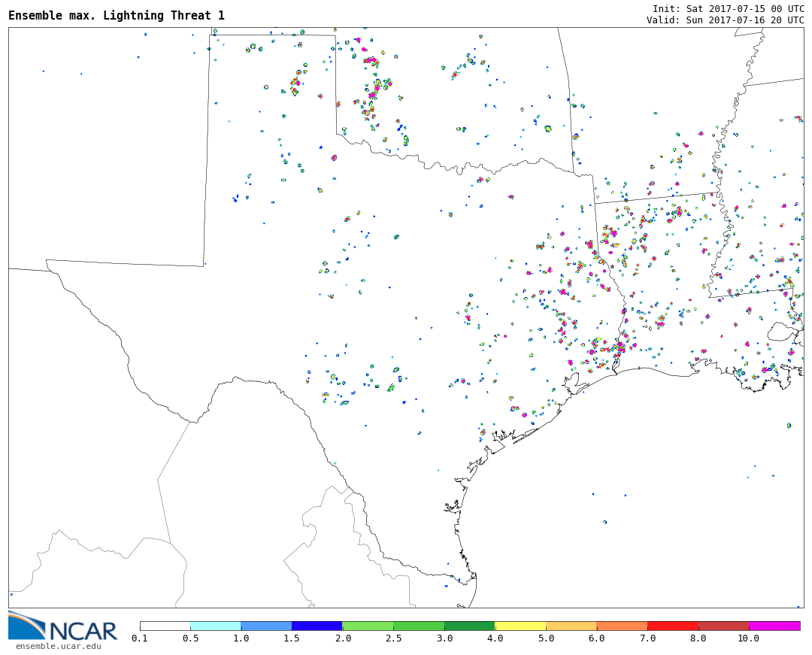Click the 3.0 colorbar label
This screenshot has width=812, height=655.
(x=444, y=638)
